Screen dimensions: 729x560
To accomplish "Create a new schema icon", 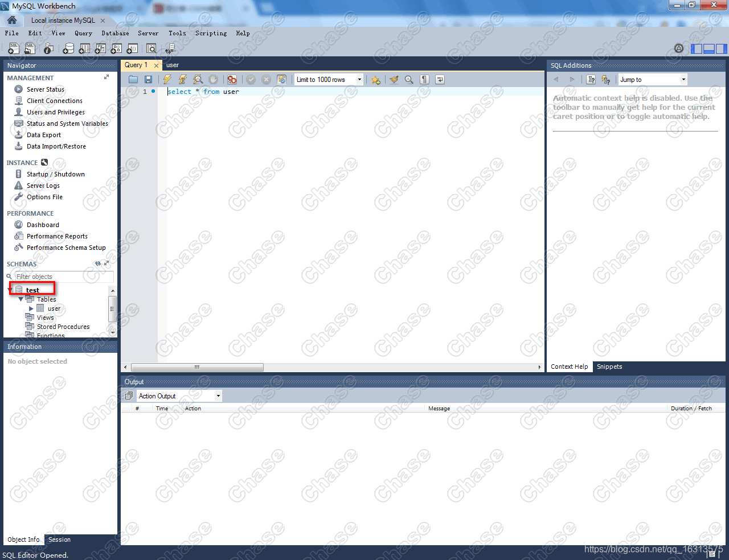I will coord(68,49).
